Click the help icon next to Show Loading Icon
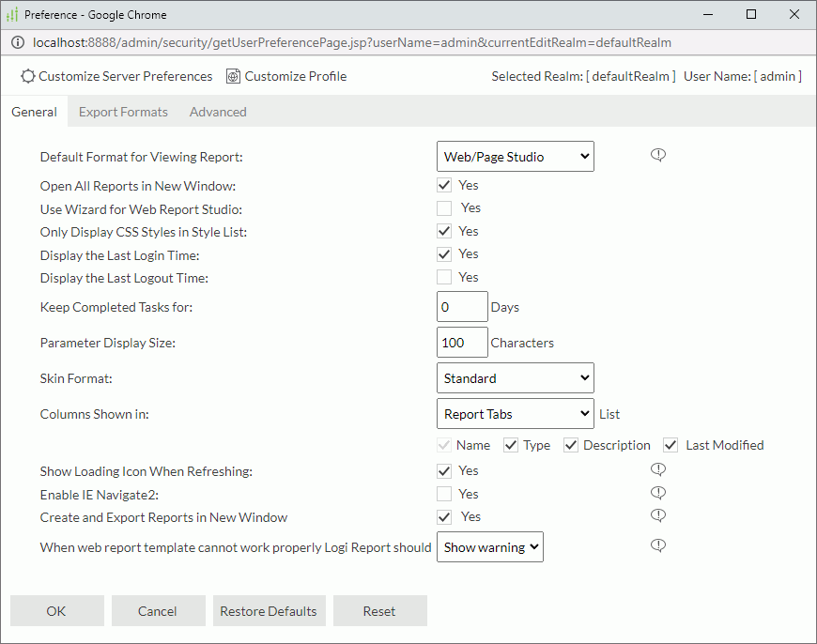This screenshot has width=817, height=644. click(x=657, y=468)
